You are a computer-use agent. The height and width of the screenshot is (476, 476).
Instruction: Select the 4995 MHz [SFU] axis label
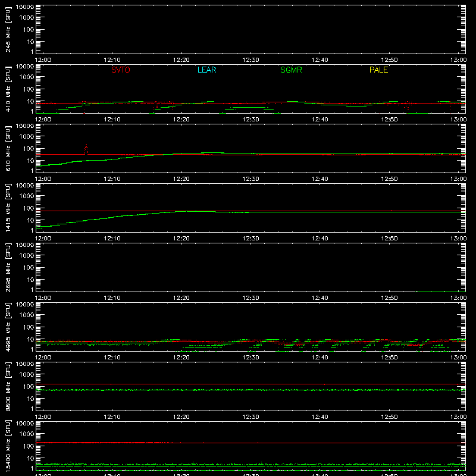tap(8, 327)
